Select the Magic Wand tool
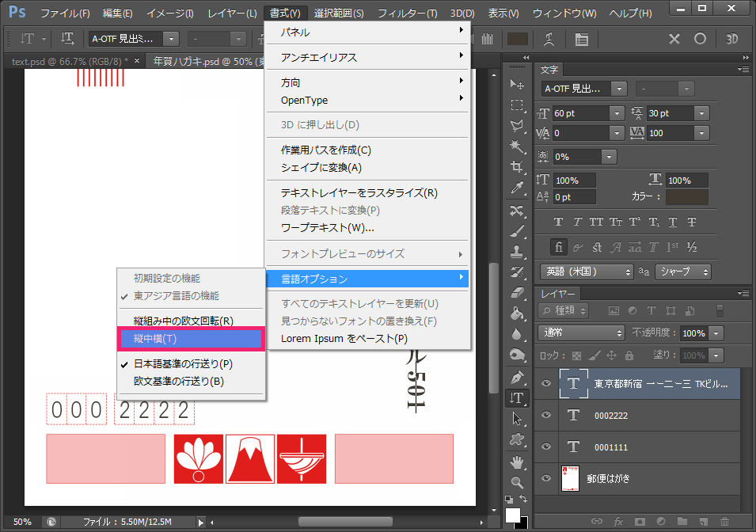The height and width of the screenshot is (532, 756). tap(517, 146)
